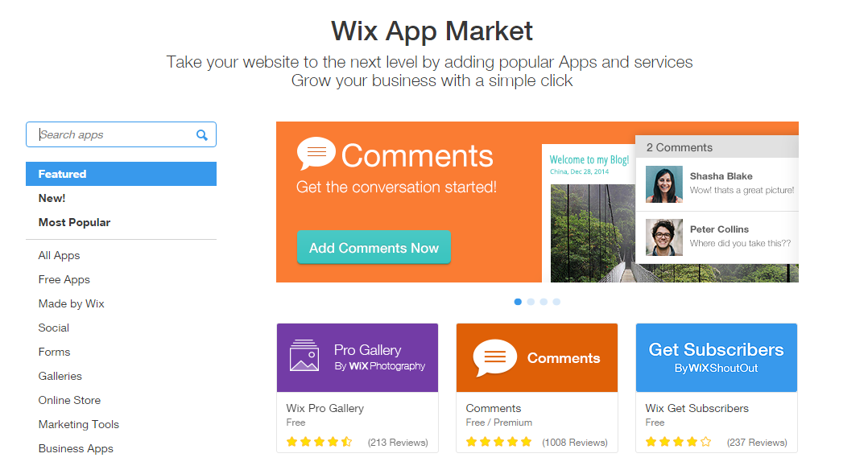Viewport: 868px width, 470px height.
Task: Click Peter Collins' avatar photo
Action: (663, 237)
